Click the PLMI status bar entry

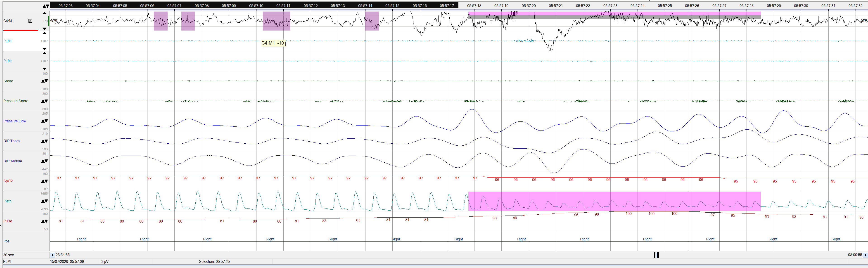coord(7,262)
